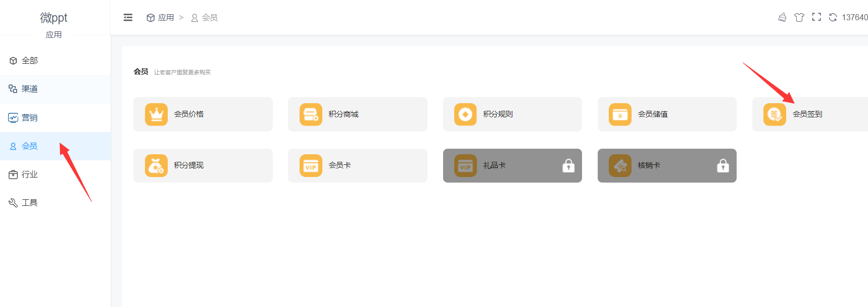Open the 积分规则 card

(x=512, y=114)
